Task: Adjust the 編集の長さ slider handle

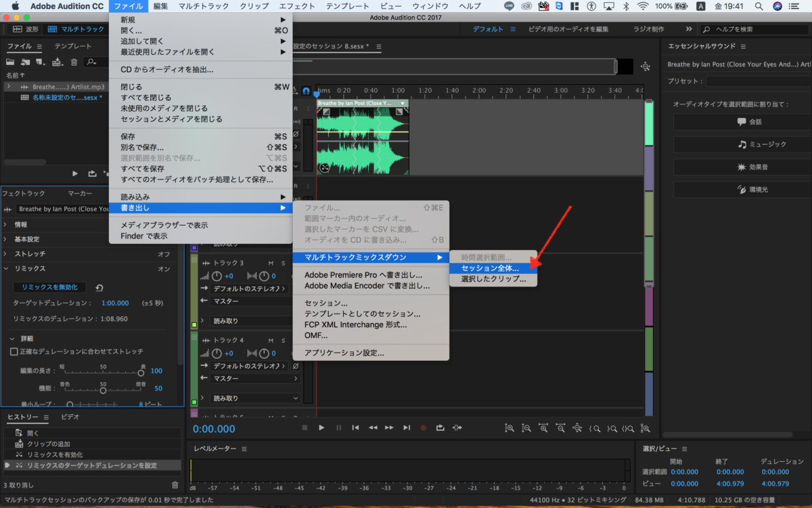Action: [142, 372]
